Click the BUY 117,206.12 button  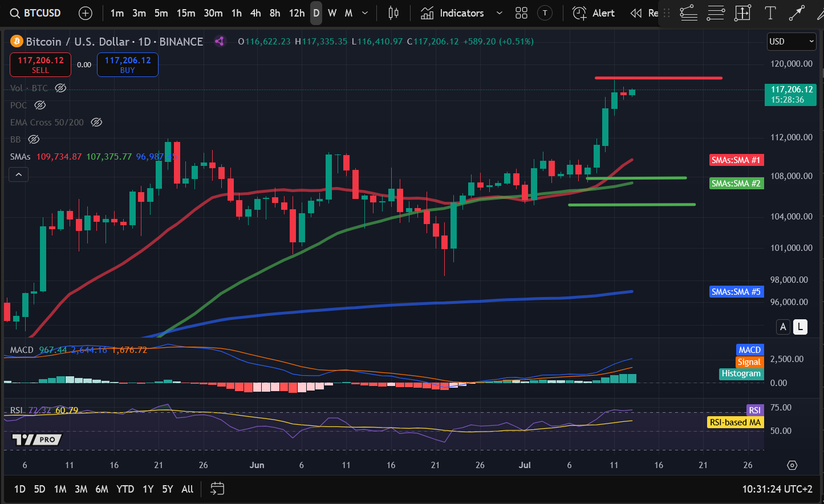click(x=128, y=64)
